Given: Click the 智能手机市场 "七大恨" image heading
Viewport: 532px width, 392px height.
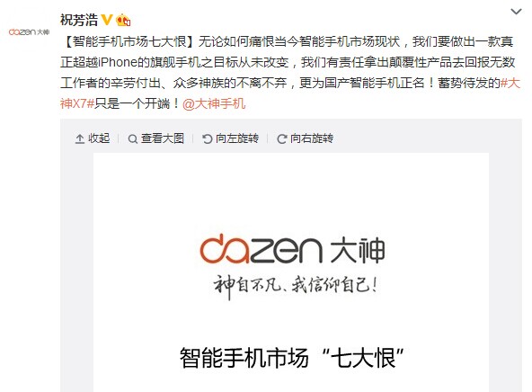Looking at the screenshot, I should [x=291, y=357].
